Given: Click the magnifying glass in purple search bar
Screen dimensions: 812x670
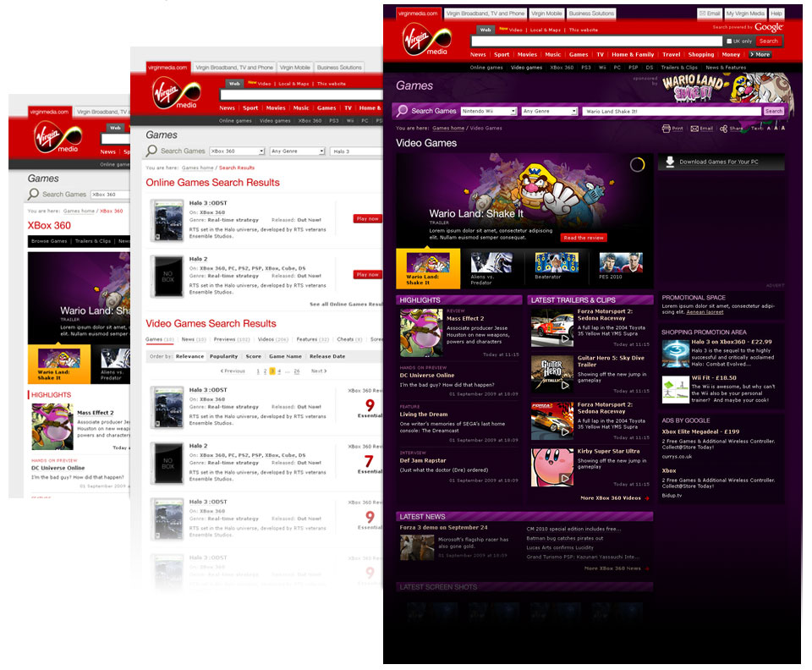Looking at the screenshot, I should click(x=403, y=111).
